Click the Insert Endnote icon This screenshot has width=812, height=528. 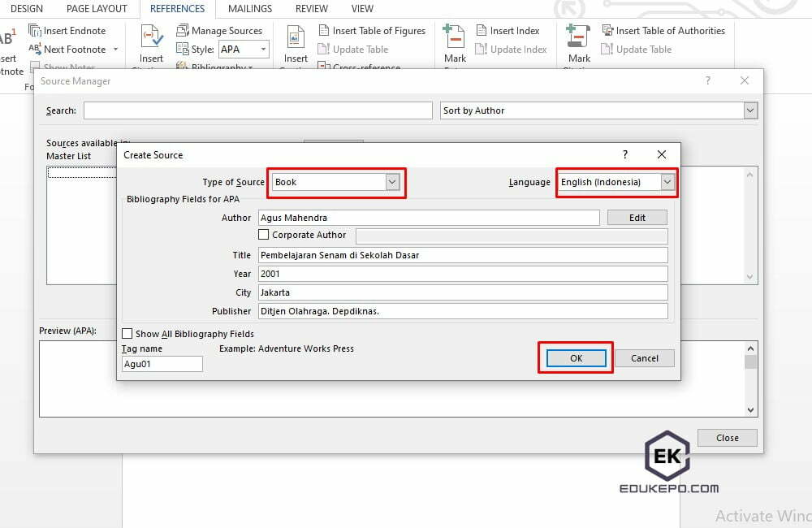tap(36, 30)
